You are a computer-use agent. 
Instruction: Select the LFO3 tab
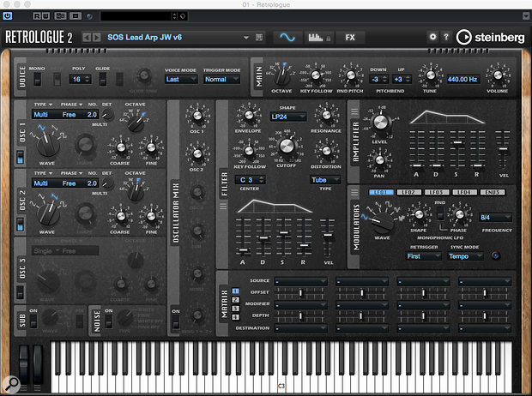tap(437, 192)
